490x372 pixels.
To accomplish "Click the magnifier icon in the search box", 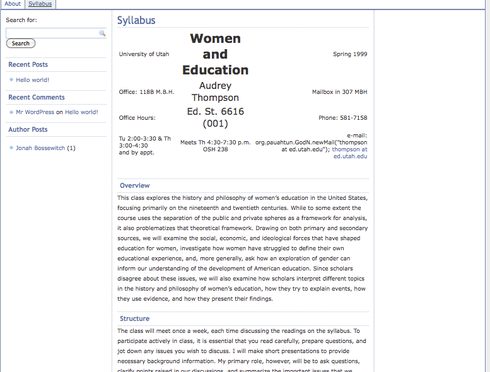I will 102,33.
